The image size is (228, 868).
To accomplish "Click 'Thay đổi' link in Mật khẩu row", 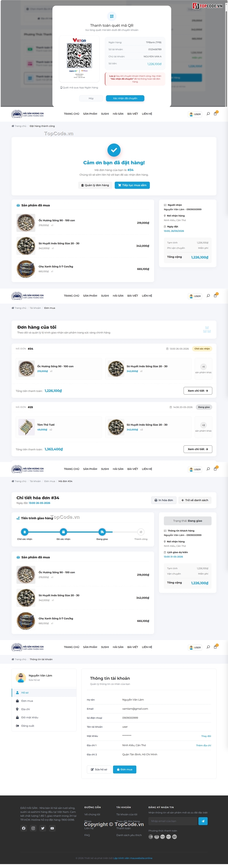I will coord(206,736).
